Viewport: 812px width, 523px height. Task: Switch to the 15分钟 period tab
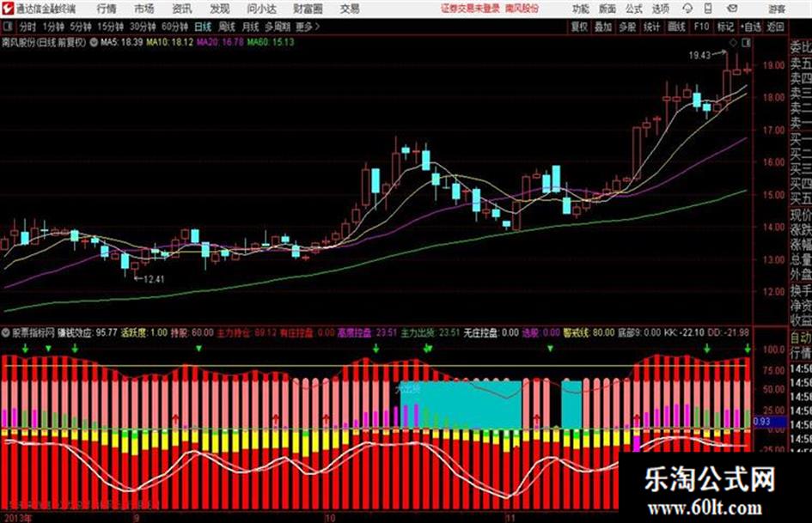pos(111,27)
